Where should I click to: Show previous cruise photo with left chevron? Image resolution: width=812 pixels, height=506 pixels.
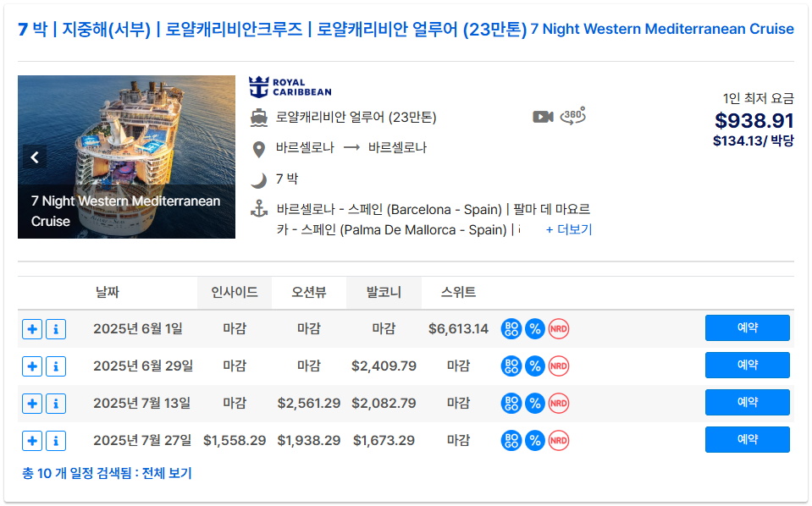(x=35, y=157)
